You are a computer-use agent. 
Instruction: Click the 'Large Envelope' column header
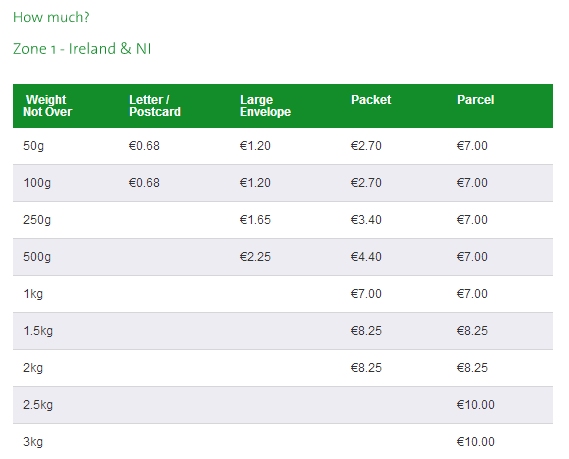coord(265,106)
